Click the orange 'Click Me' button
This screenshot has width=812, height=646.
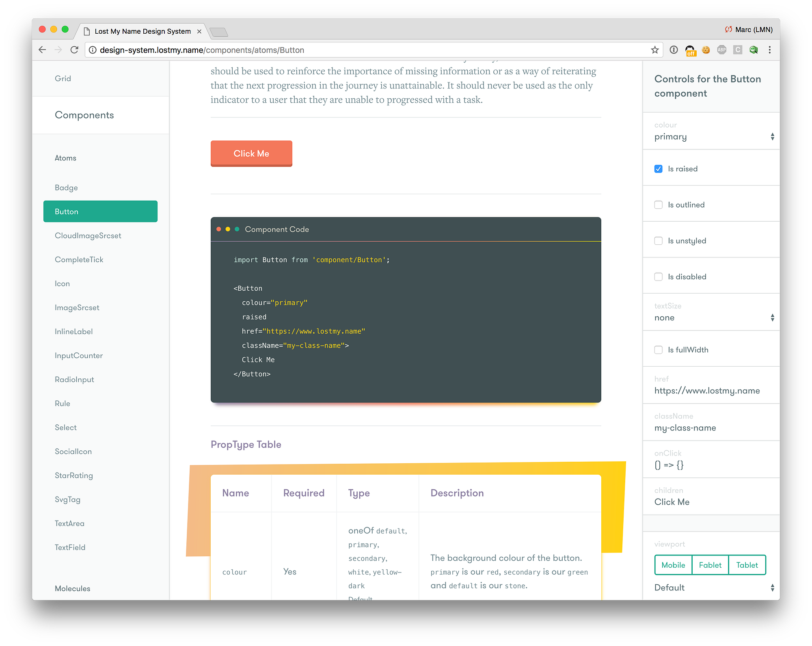click(x=251, y=153)
